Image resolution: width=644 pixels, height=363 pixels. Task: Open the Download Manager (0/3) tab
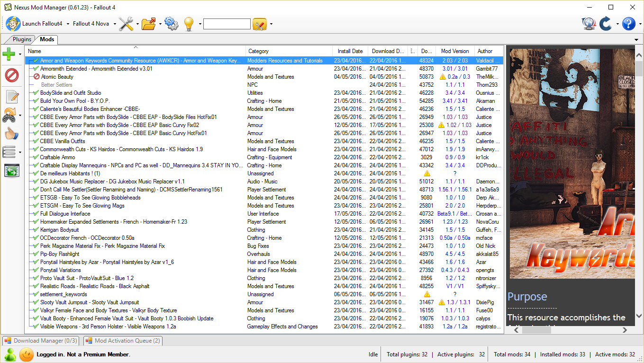pyautogui.click(x=41, y=340)
